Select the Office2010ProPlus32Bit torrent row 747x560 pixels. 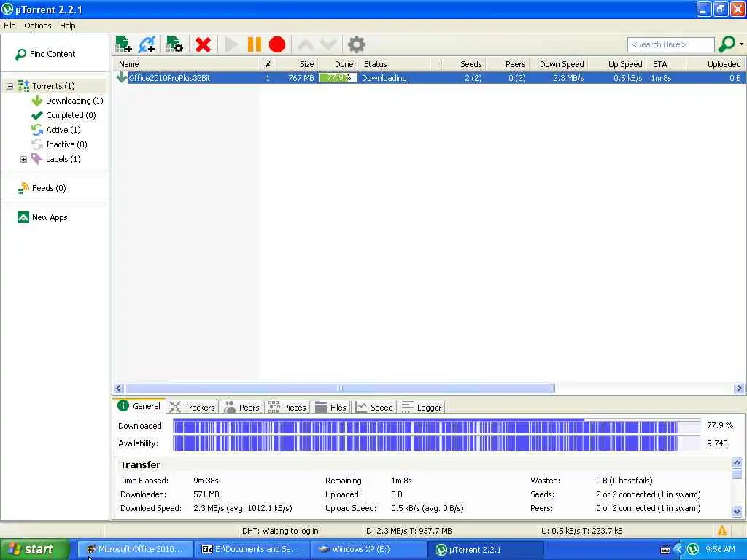[429, 78]
